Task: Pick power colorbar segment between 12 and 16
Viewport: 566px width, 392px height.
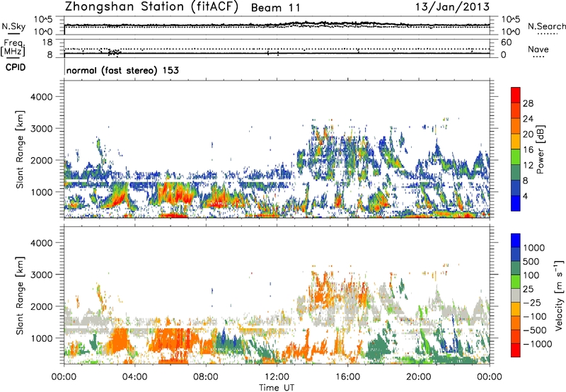Action: pos(516,156)
